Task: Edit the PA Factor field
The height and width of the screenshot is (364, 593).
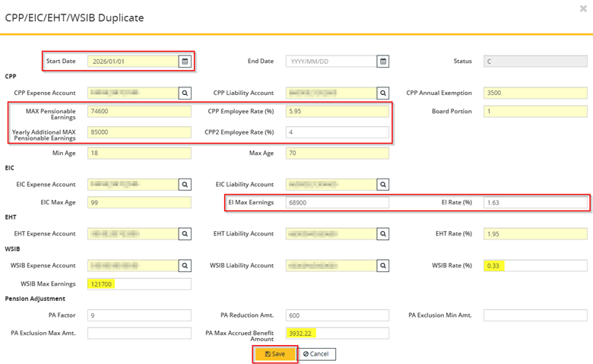Action: click(x=139, y=315)
